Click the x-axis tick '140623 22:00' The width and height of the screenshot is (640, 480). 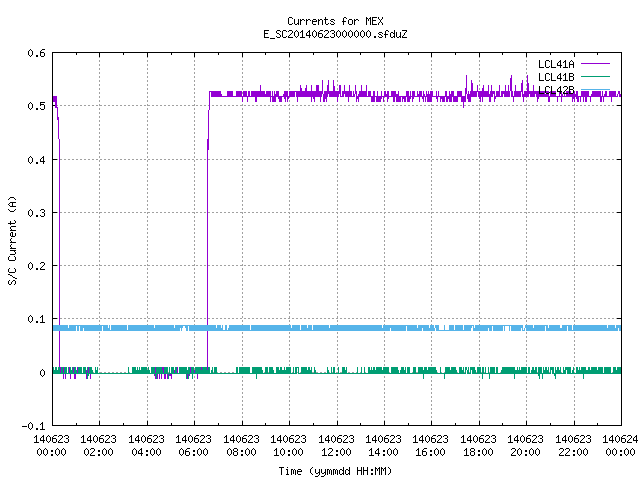(x=573, y=446)
